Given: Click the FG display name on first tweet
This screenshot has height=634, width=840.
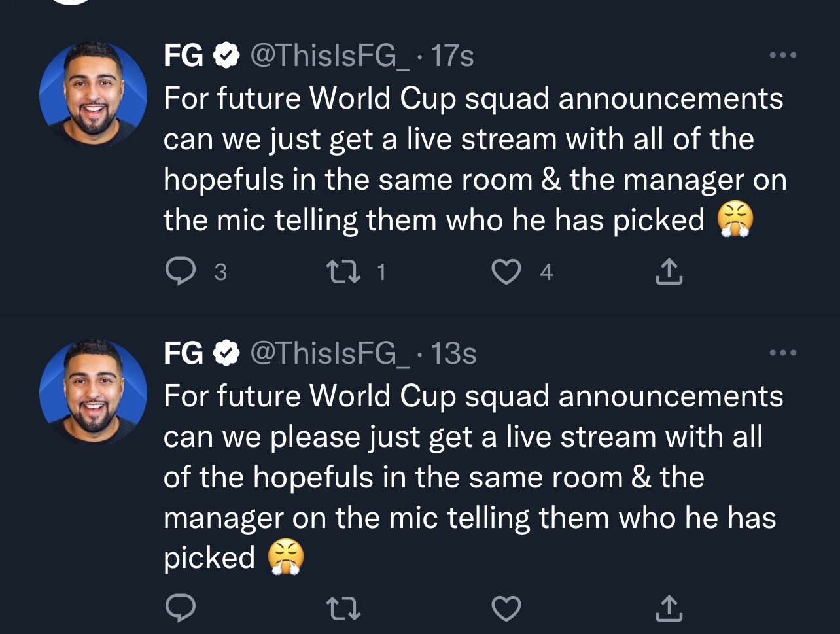Looking at the screenshot, I should [x=183, y=57].
